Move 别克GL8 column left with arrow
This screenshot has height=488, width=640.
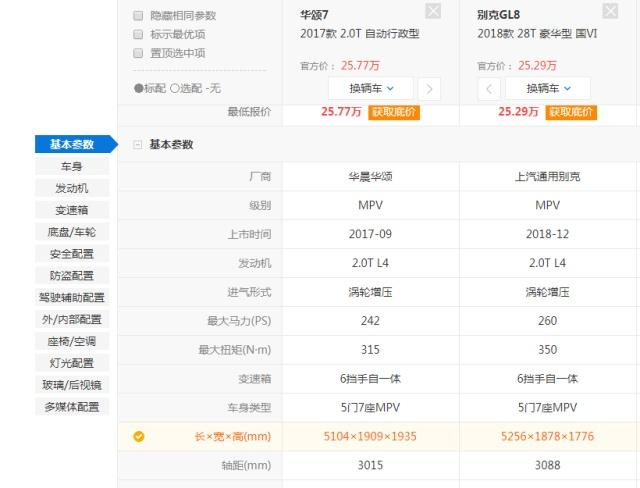(489, 89)
